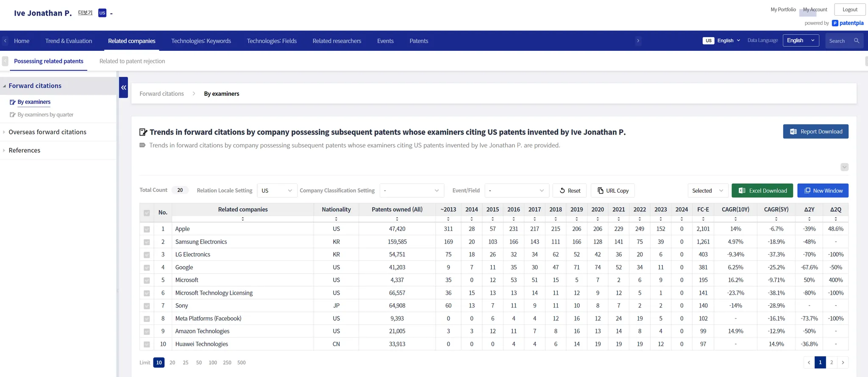Switch to Technologies: Keywords tab
The width and height of the screenshot is (868, 377).
pos(201,41)
